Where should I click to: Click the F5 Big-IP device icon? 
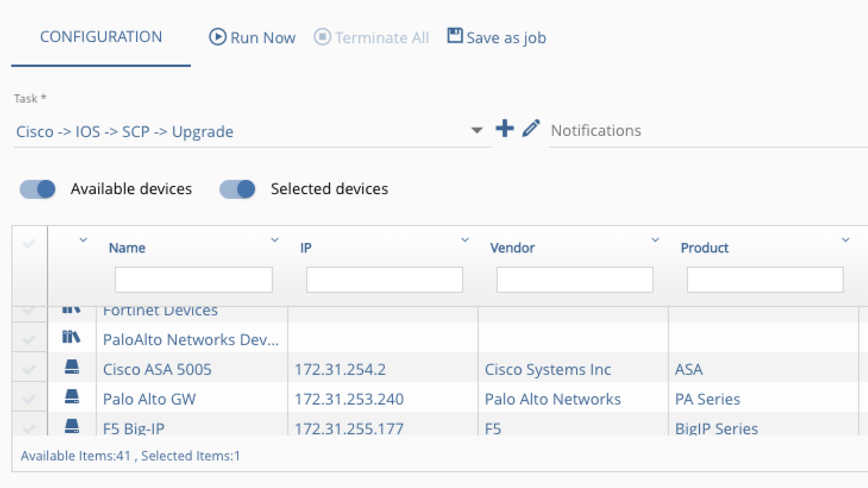(72, 426)
